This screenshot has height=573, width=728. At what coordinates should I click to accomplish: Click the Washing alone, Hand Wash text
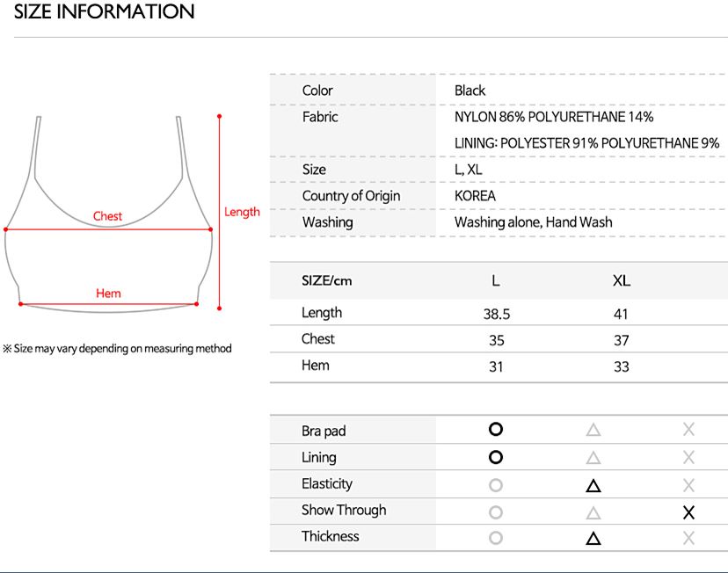533,222
